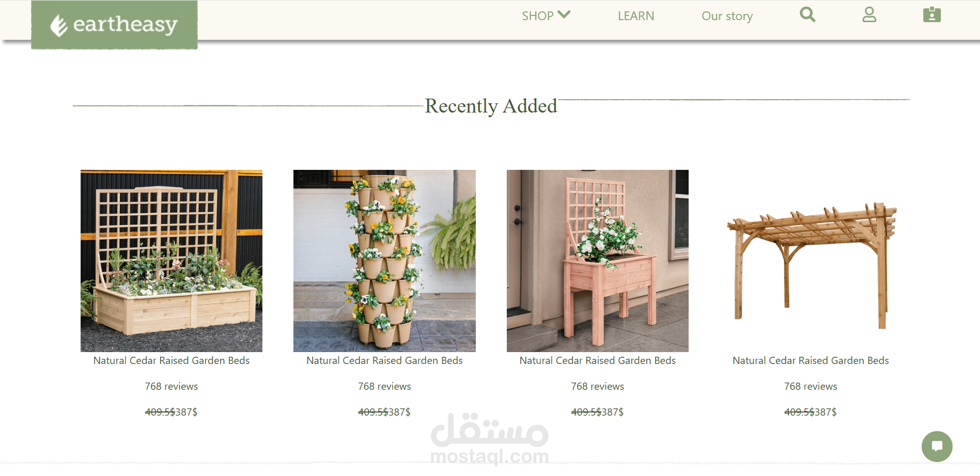Open the pink elevated planter image
980x476 pixels.
click(x=598, y=261)
